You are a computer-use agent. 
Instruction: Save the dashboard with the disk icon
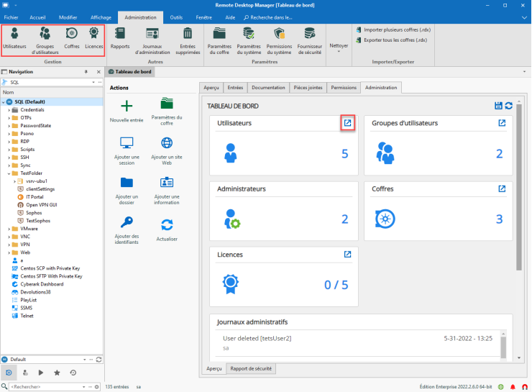498,106
